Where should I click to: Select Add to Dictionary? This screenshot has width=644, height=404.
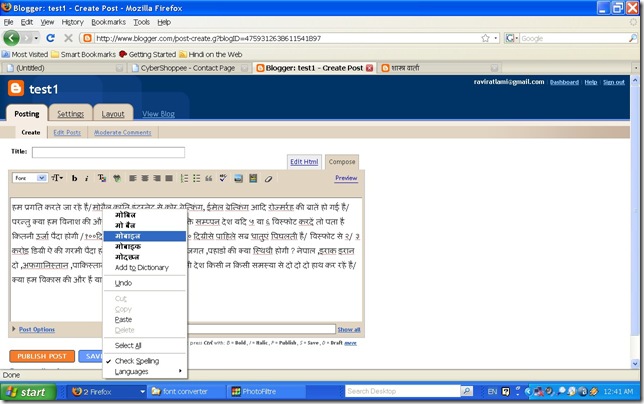[x=145, y=268]
